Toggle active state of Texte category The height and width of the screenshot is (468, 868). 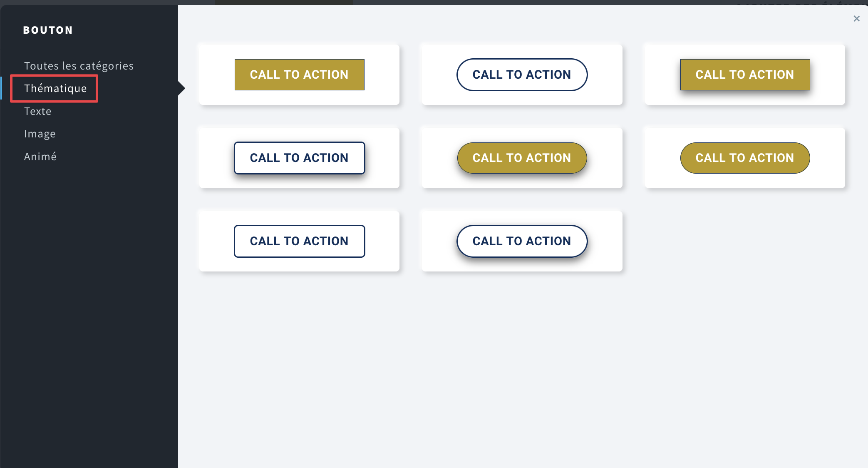click(37, 111)
